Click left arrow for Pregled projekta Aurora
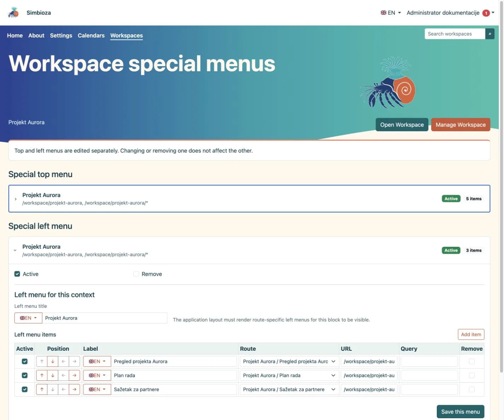The image size is (504, 420). 64,361
